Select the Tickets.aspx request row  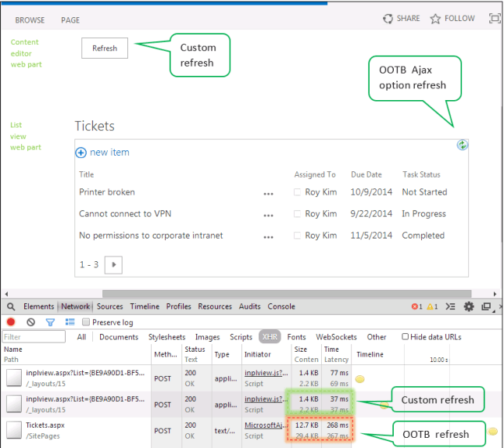click(x=251, y=430)
